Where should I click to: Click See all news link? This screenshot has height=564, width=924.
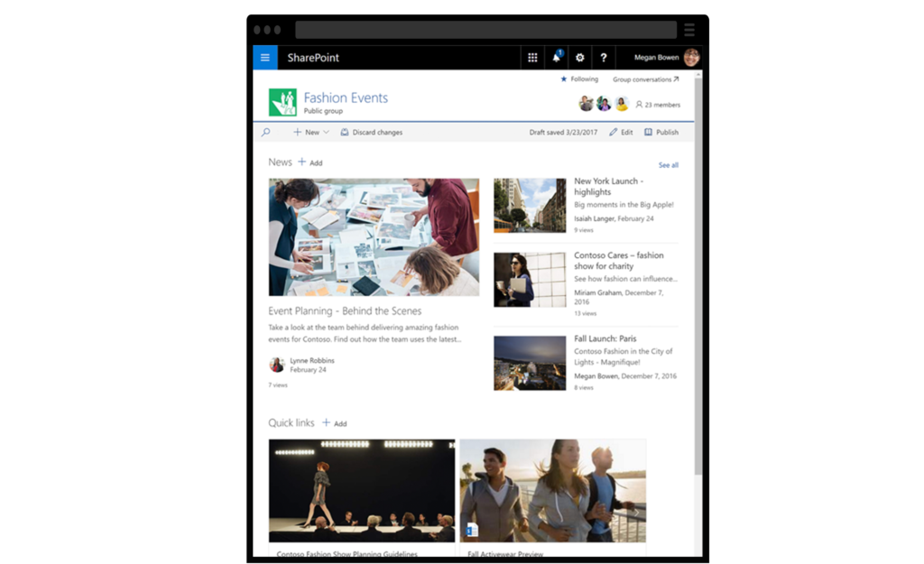click(669, 165)
